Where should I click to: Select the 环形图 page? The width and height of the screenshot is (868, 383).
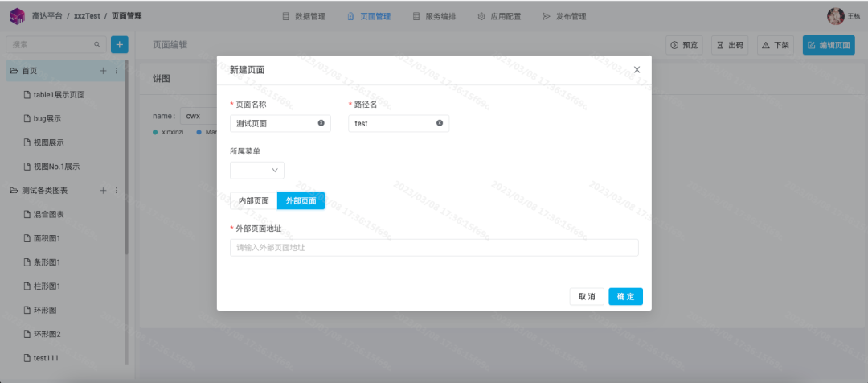coord(45,311)
